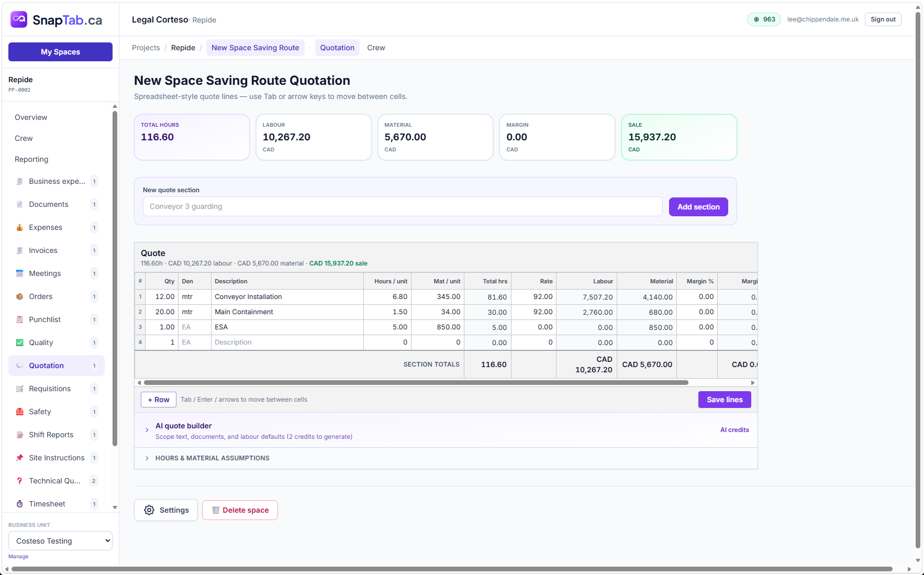Click the Sign out button
Viewport: 924px width, 575px height.
[883, 19]
